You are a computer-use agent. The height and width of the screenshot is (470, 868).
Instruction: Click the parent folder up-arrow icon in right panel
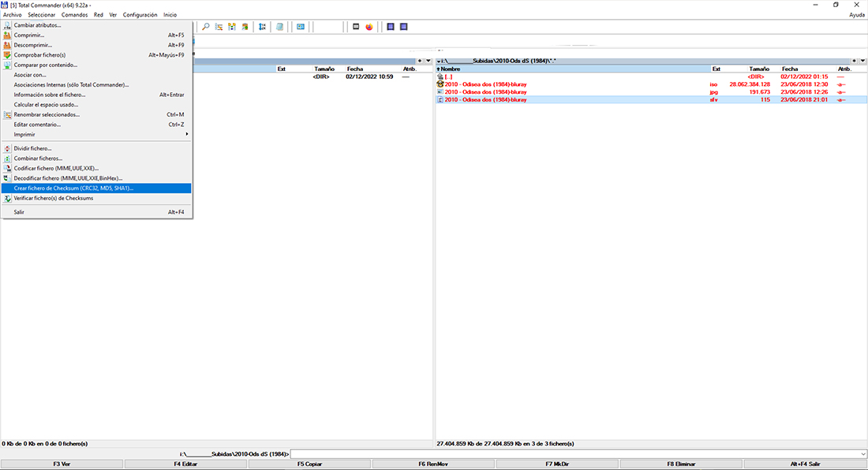pyautogui.click(x=440, y=76)
